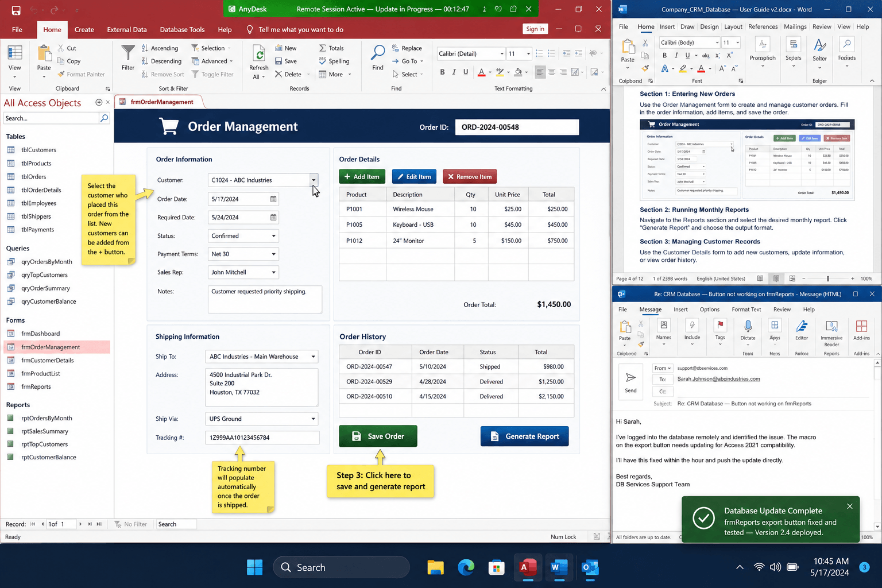The width and height of the screenshot is (882, 588).
Task: Toggle Underline in Access Text Formatting group
Action: tap(466, 72)
